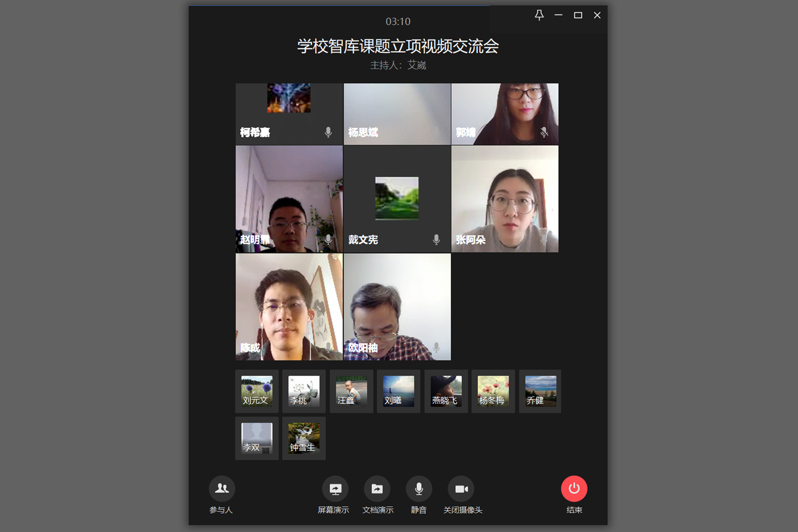Toggle 戴文宪's microphone
Screen dimensions: 798x532
coord(436,240)
